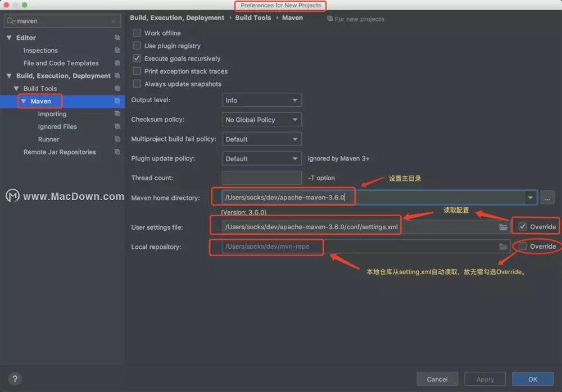Click the For new projects icon in the header
Image resolution: width=562 pixels, height=392 pixels.
[x=330, y=19]
